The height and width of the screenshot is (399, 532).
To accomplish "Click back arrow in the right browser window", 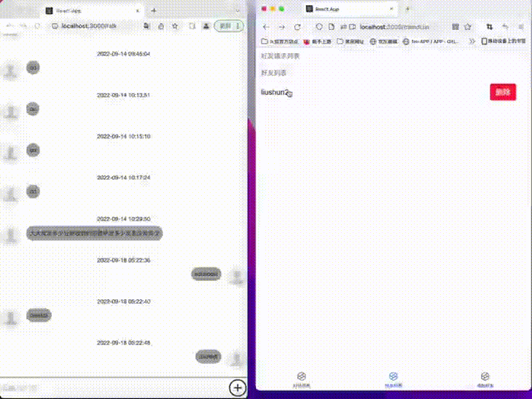I will click(266, 27).
